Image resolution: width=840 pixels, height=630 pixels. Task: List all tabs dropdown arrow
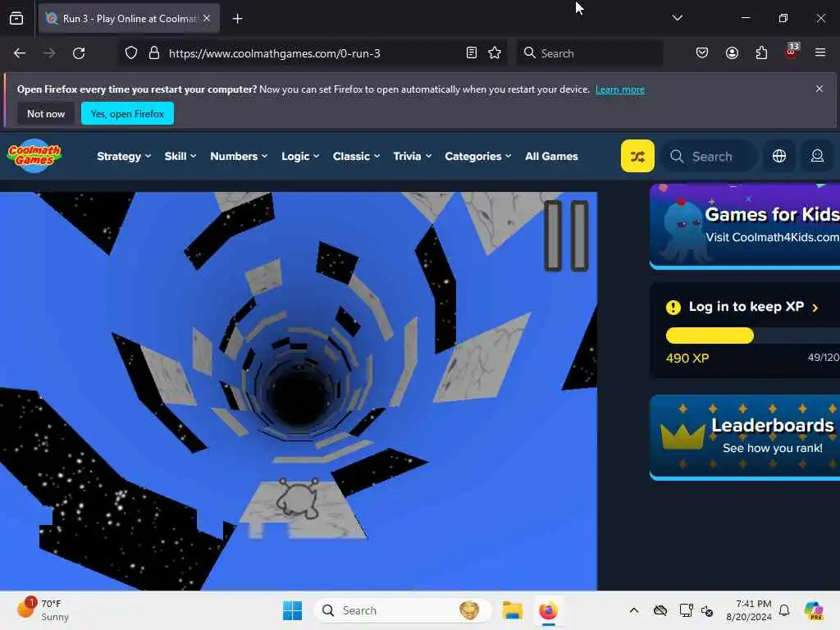point(677,18)
